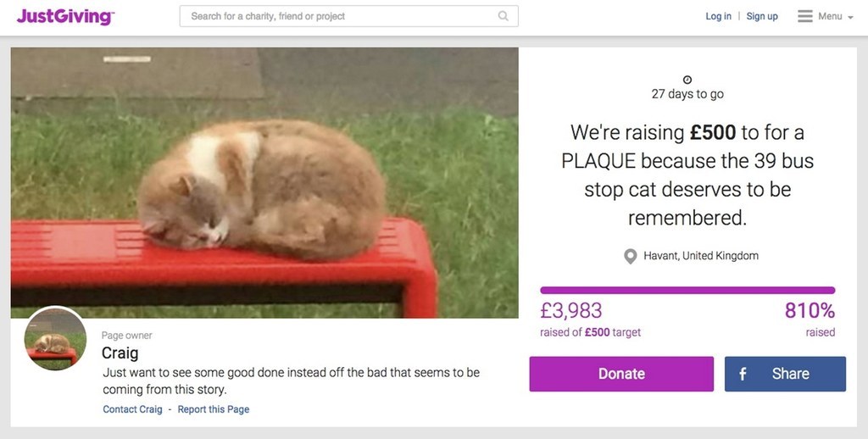Click the purple fundraising progress bar
The width and height of the screenshot is (868, 439).
(x=687, y=290)
